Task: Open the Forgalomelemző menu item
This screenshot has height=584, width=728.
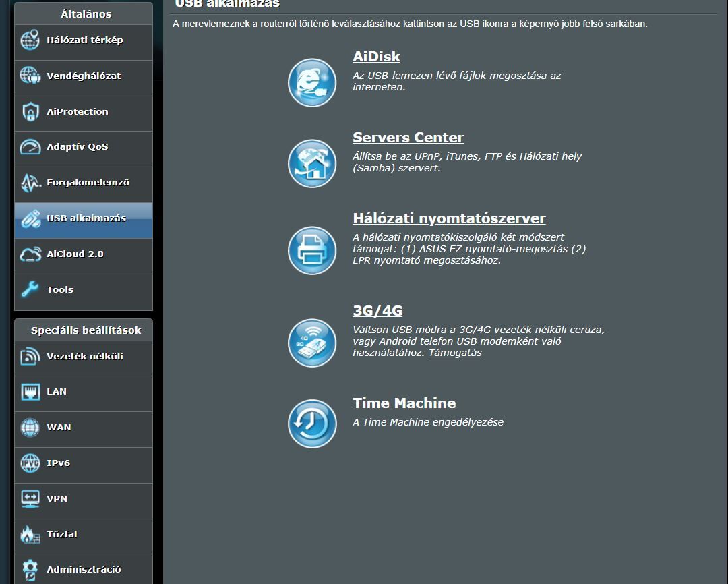Action: click(x=84, y=185)
